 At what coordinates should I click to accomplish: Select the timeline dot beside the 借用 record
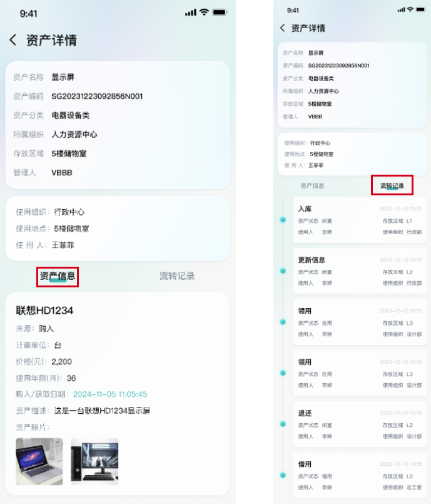pyautogui.click(x=283, y=475)
